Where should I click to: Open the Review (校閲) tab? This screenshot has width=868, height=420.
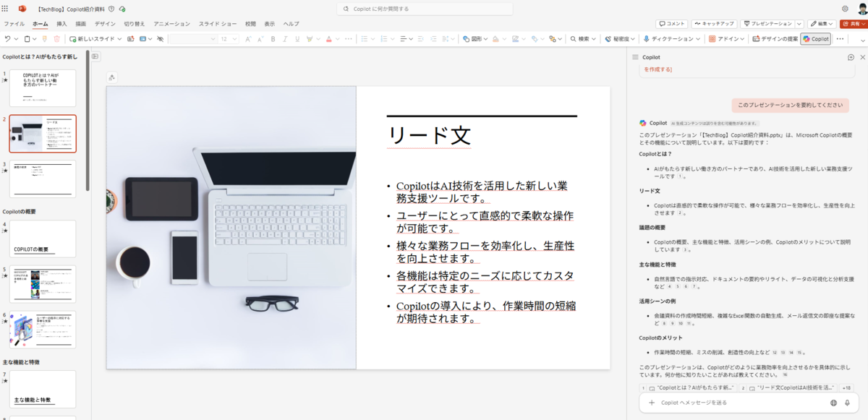click(x=250, y=24)
